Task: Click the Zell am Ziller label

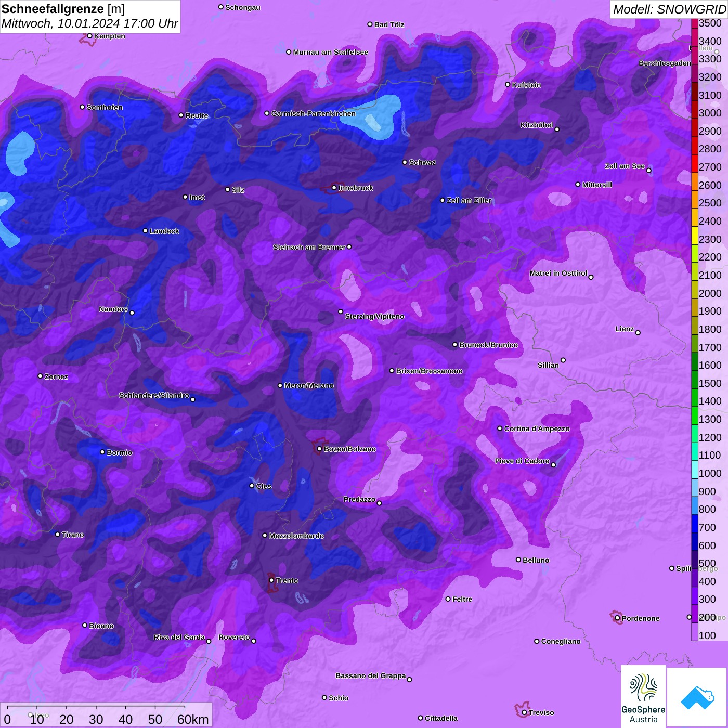Action: [469, 200]
